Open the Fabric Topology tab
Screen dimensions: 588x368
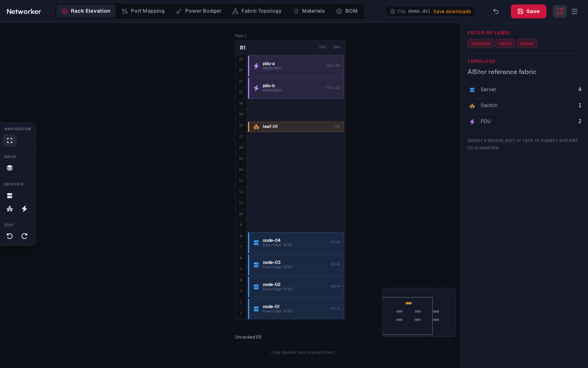point(257,11)
